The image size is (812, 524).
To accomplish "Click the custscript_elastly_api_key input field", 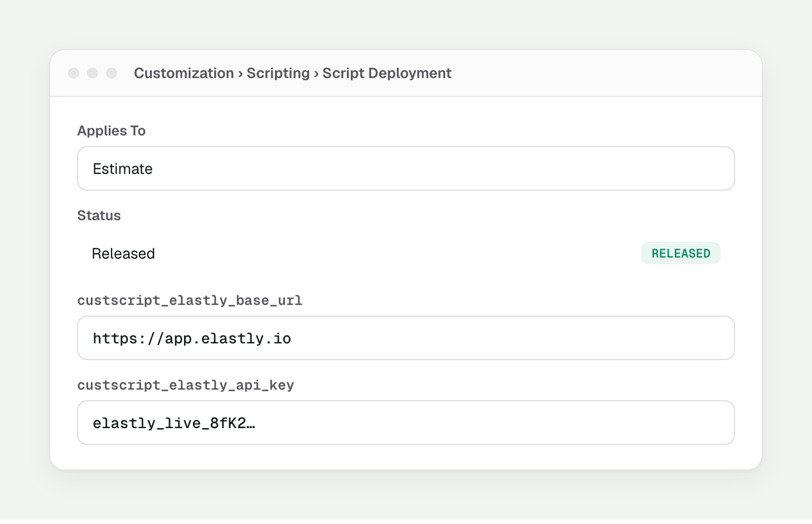I will tap(406, 423).
